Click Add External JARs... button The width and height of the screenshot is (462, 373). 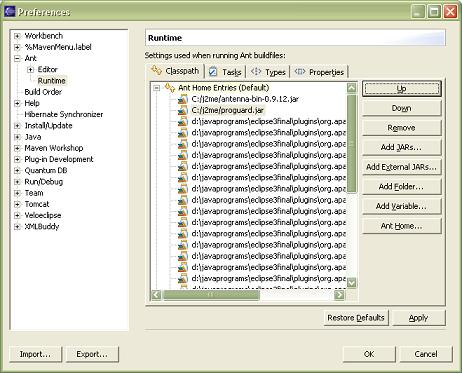pyautogui.click(x=402, y=167)
